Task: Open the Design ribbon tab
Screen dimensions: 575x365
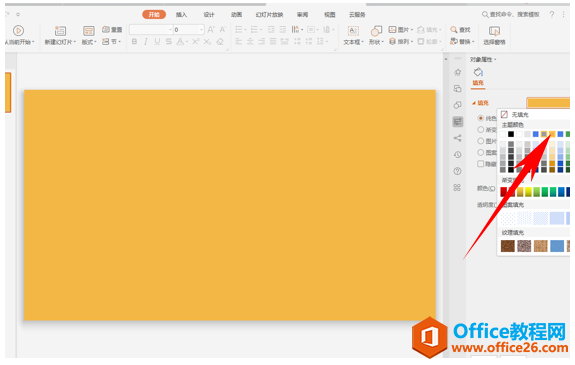Action: 209,15
